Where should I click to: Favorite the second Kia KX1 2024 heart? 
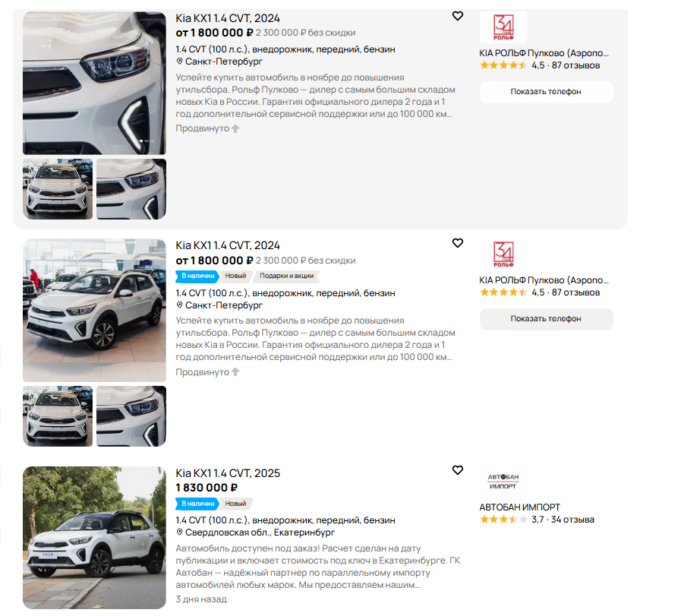457,243
